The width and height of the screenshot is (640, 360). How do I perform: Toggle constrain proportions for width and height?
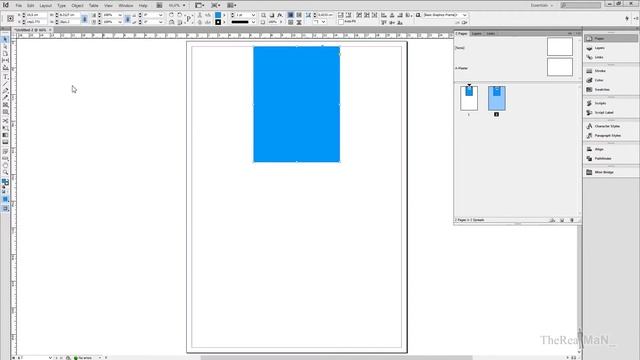click(x=84, y=18)
